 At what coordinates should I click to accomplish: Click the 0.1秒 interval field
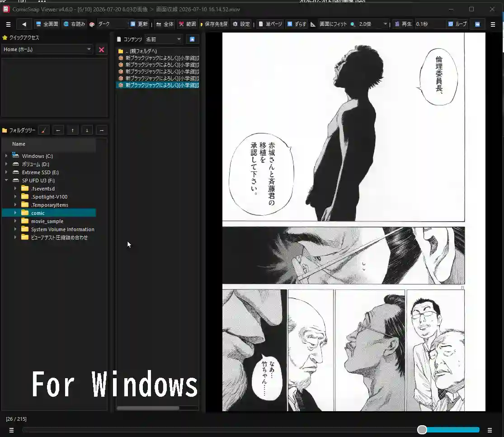coord(430,24)
